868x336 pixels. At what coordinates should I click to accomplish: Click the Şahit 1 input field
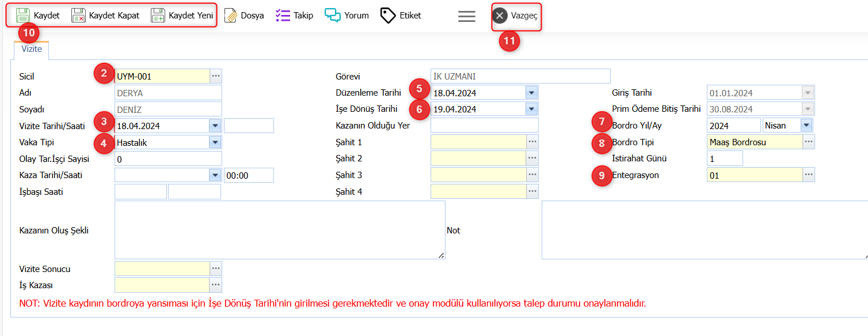coord(478,142)
